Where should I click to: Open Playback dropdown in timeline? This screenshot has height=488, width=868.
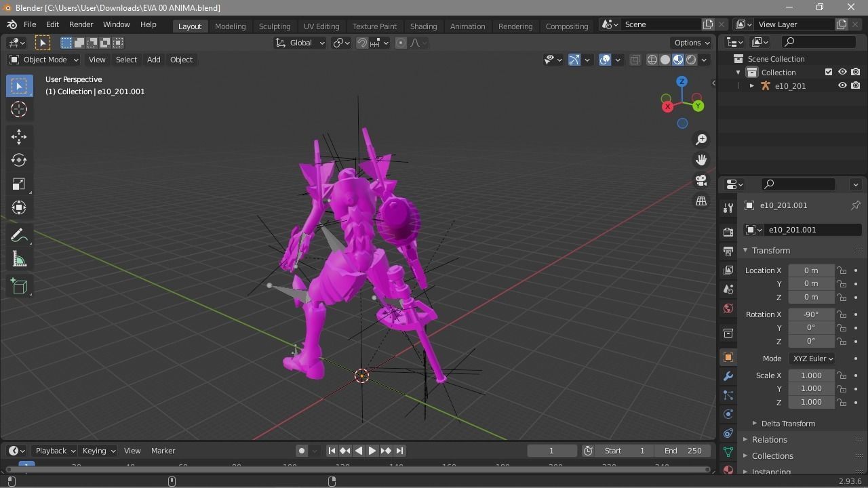click(x=56, y=451)
